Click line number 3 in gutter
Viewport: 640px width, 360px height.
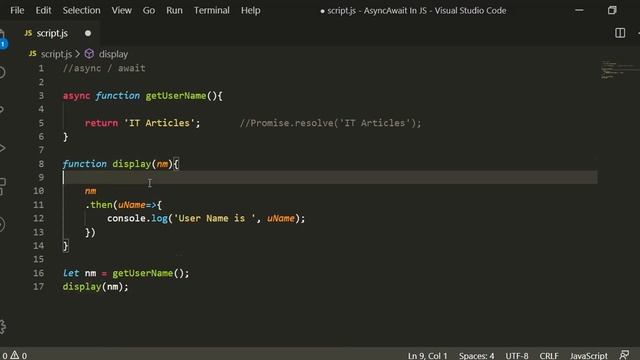(41, 96)
